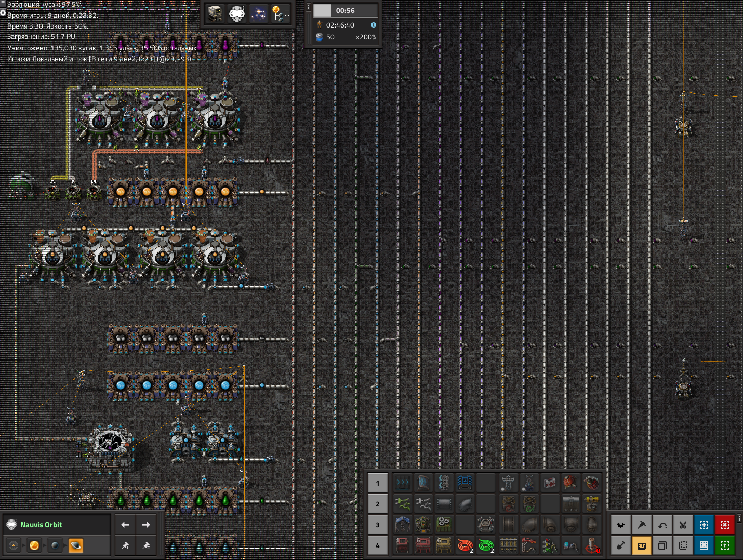743x560 pixels.
Task: Select the red deconstruction planner shortcut
Action: coord(724,525)
